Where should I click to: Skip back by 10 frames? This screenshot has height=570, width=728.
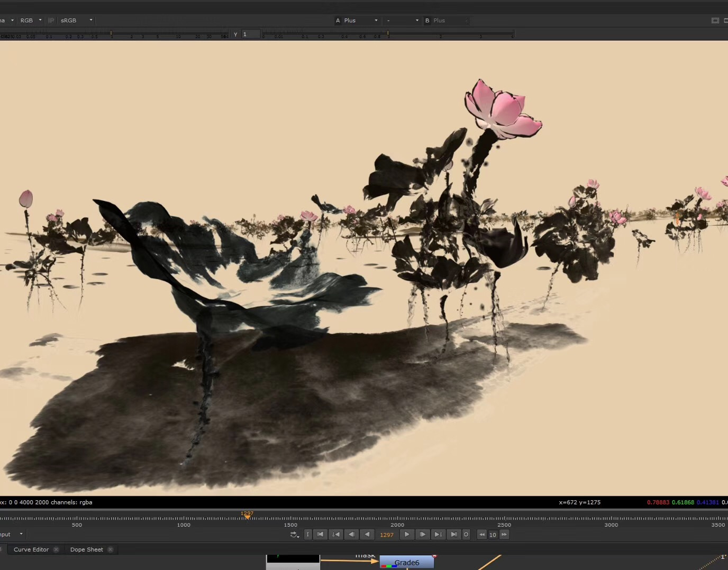481,535
